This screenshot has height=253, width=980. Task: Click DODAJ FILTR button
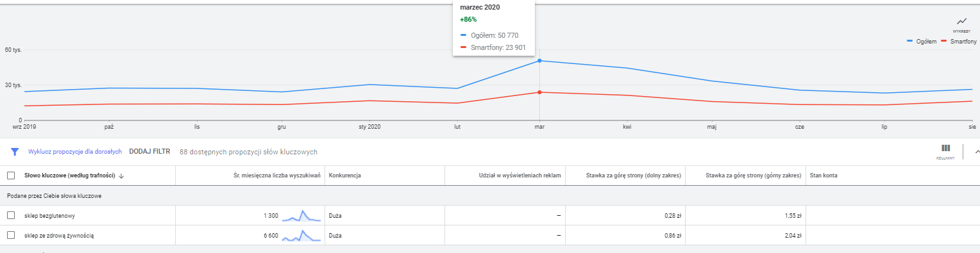tap(149, 152)
